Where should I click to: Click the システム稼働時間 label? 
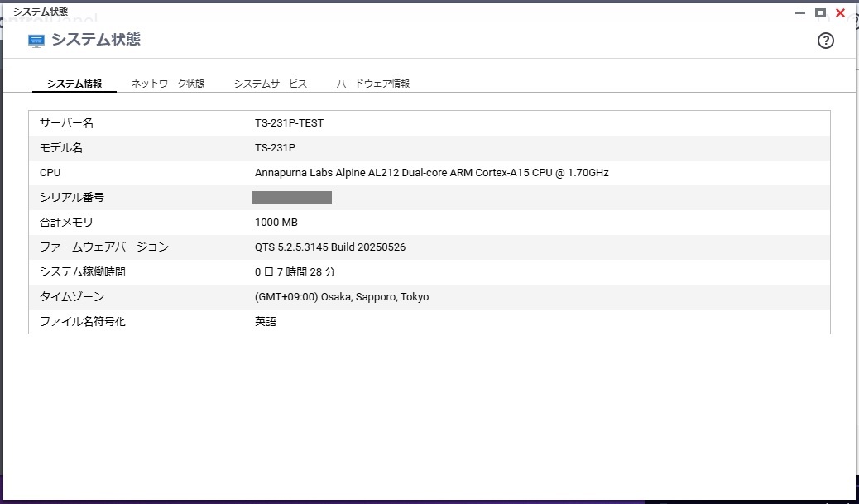(83, 271)
